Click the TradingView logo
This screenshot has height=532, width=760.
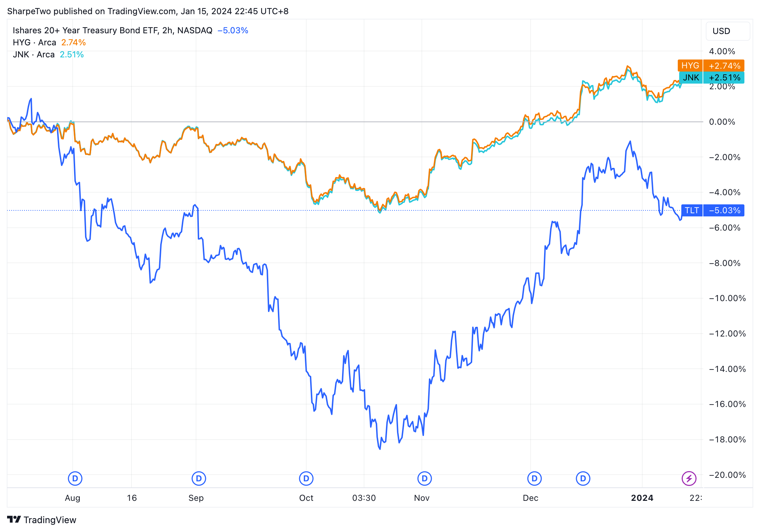click(x=42, y=520)
